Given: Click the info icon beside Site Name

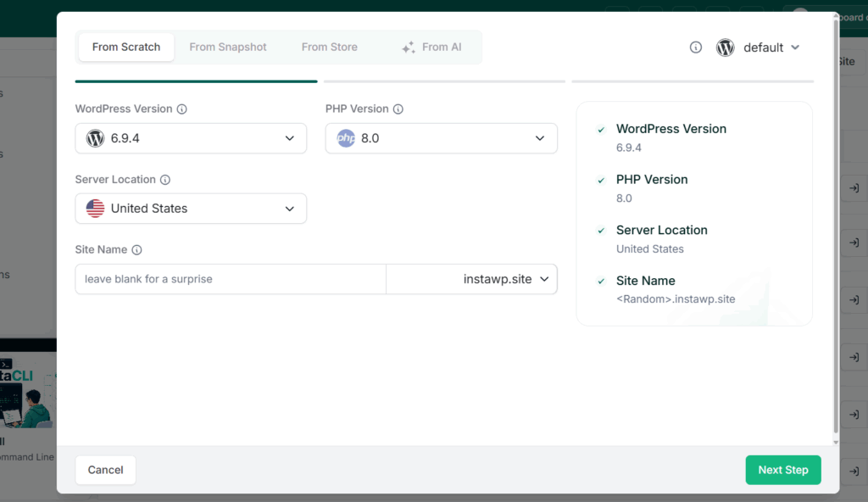Looking at the screenshot, I should click(x=136, y=250).
